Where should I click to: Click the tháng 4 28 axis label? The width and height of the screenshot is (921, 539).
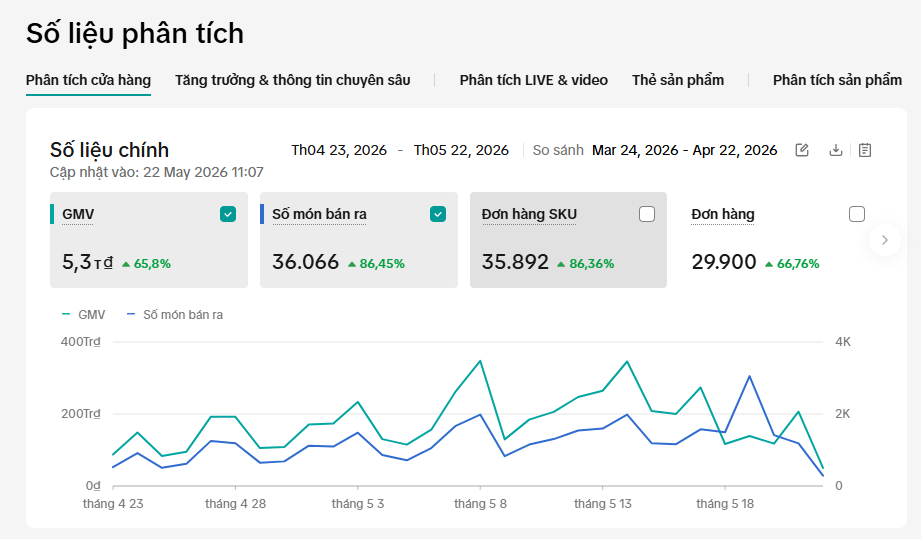236,504
